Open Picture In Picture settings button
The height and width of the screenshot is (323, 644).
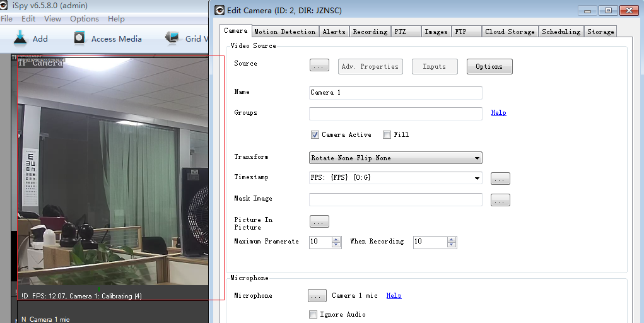319,221
